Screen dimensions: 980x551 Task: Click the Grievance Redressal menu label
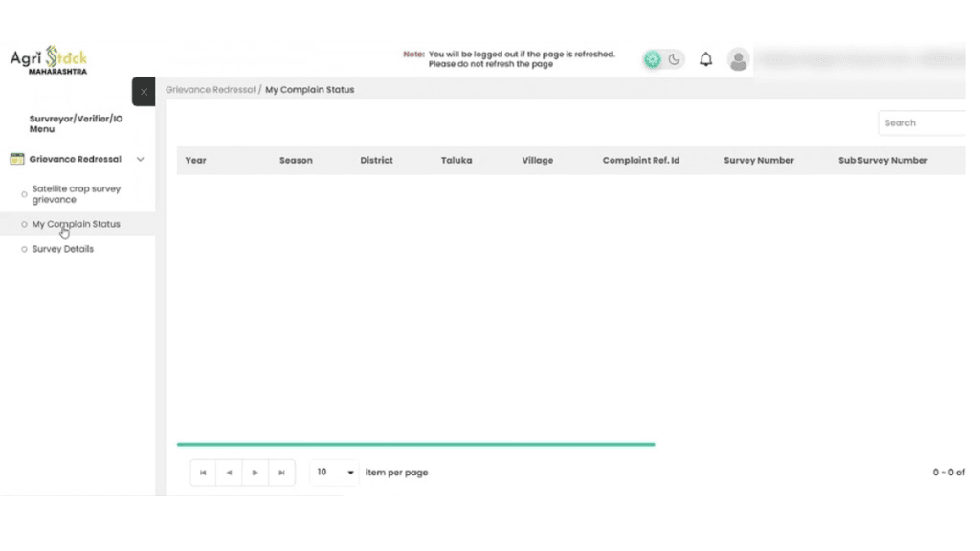75,160
